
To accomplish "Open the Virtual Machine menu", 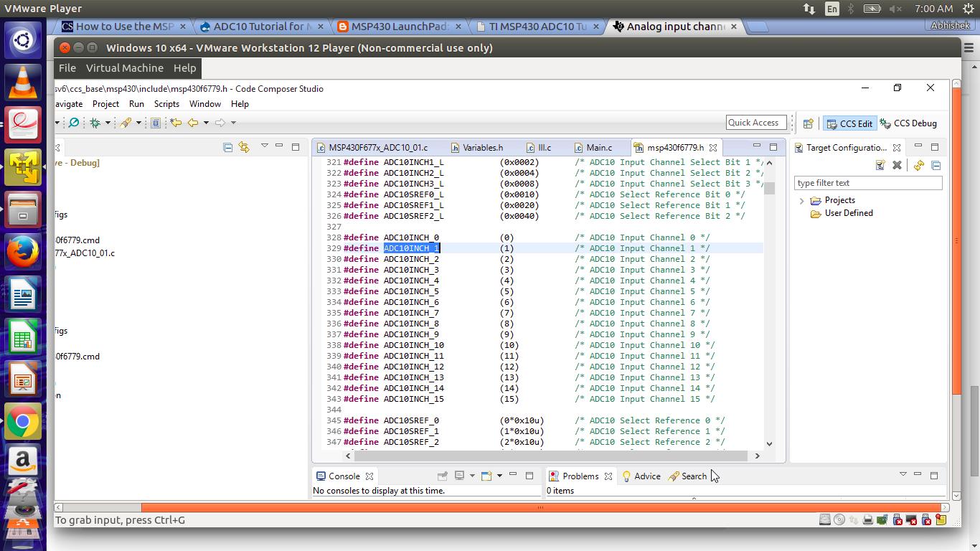I will point(125,68).
